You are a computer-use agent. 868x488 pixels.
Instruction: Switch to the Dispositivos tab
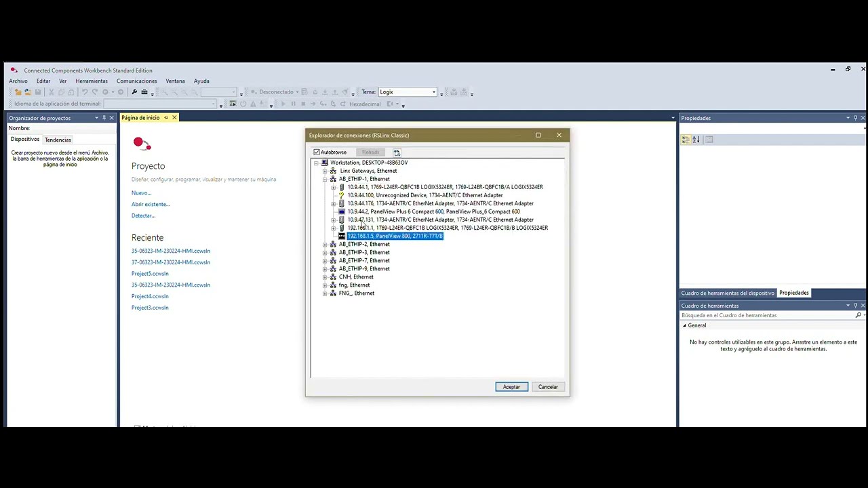(25, 140)
